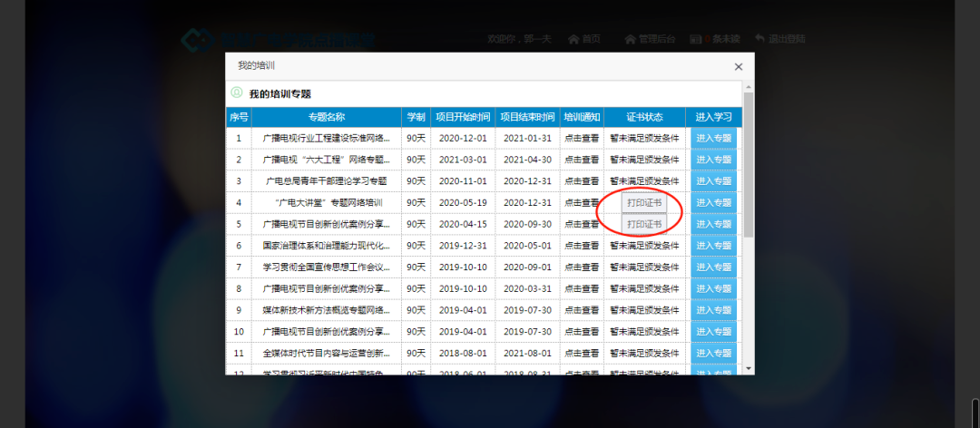The height and width of the screenshot is (428, 980).
Task: Click the home icon next to 首页
Action: [x=573, y=39]
